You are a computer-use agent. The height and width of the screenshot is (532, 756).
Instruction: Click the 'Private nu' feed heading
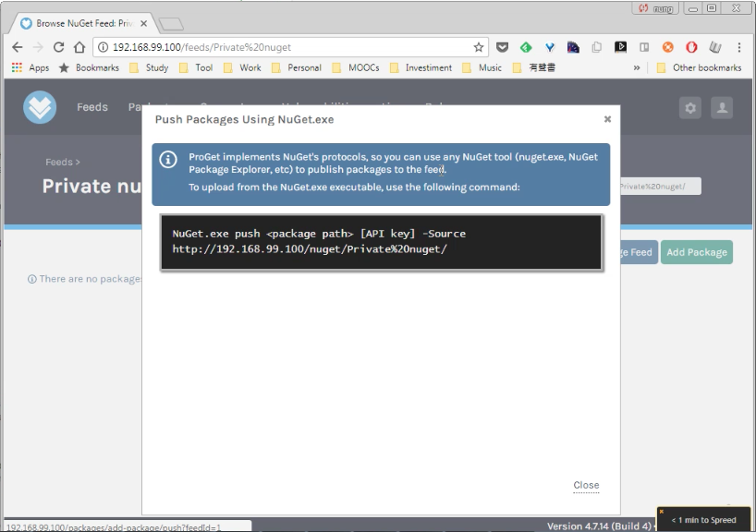[91, 186]
